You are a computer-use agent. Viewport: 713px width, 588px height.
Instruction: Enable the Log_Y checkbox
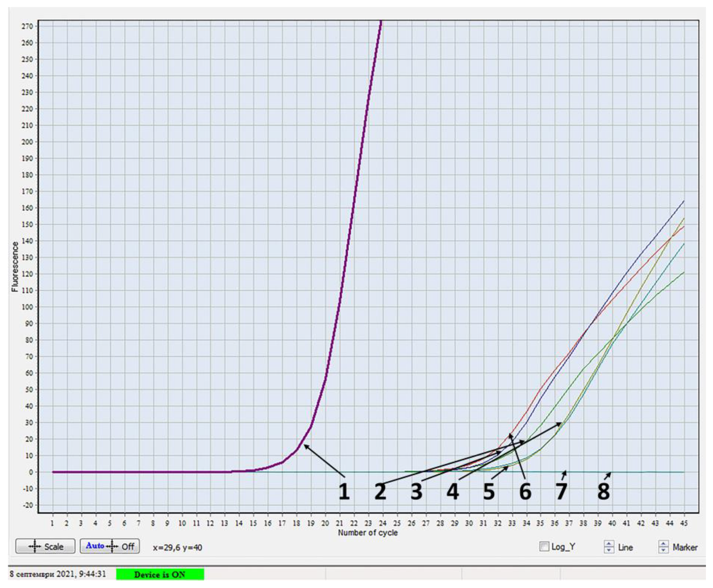544,546
